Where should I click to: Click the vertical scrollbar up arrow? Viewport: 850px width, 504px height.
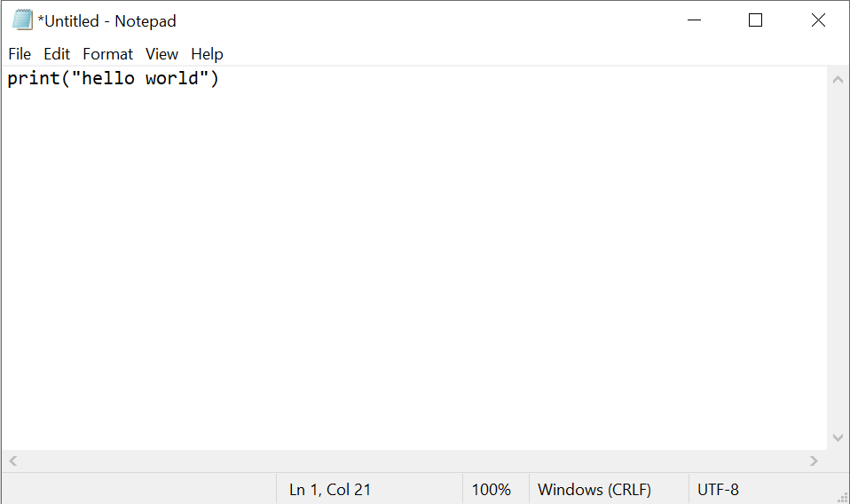(838, 80)
